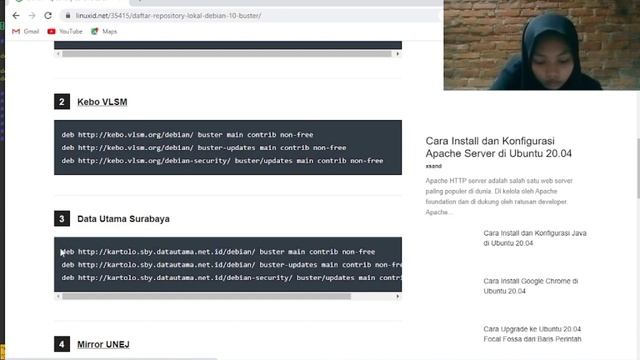Open the Gmail bookmark
Screen dimensions: 640x360
(x=25, y=31)
